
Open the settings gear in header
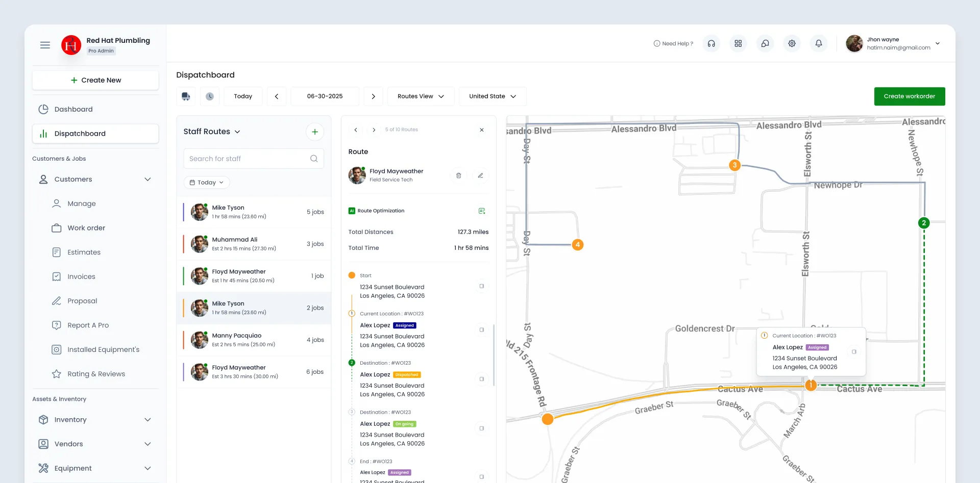tap(792, 44)
